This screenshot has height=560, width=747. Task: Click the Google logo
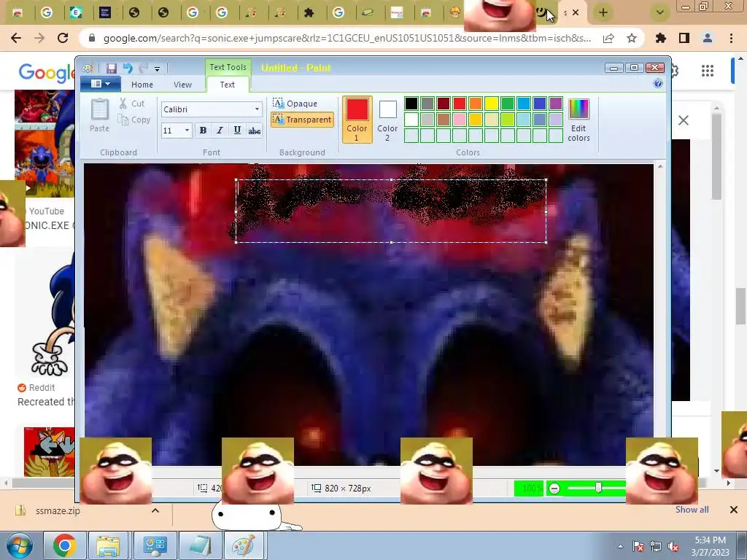[47, 72]
